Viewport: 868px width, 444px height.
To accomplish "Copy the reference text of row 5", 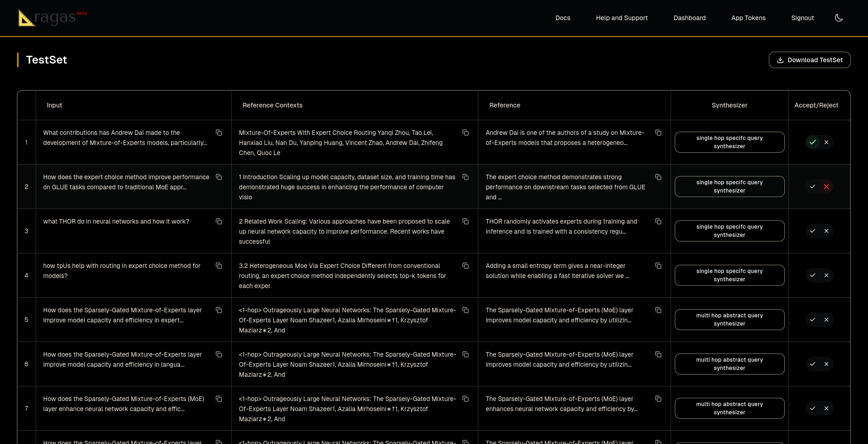I will [658, 310].
